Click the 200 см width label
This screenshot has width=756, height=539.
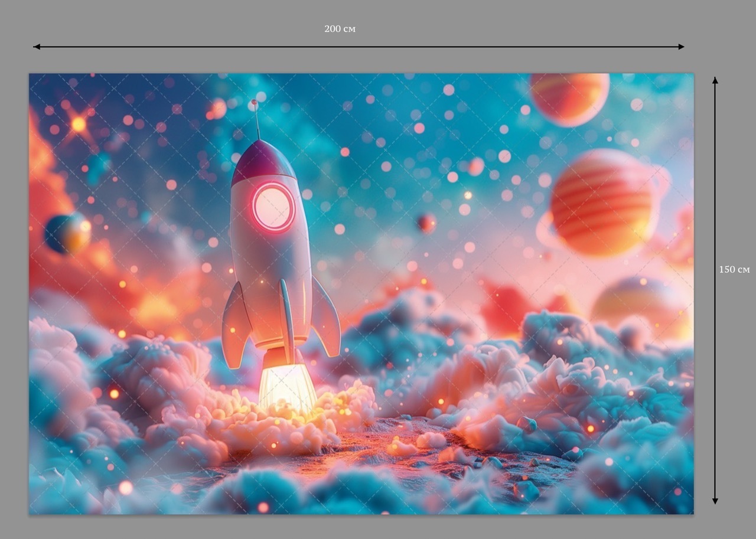[x=340, y=29]
